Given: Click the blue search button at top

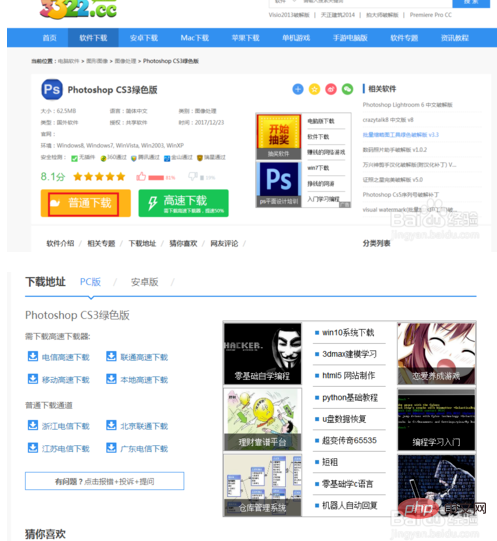Looking at the screenshot, I should [471, 3].
